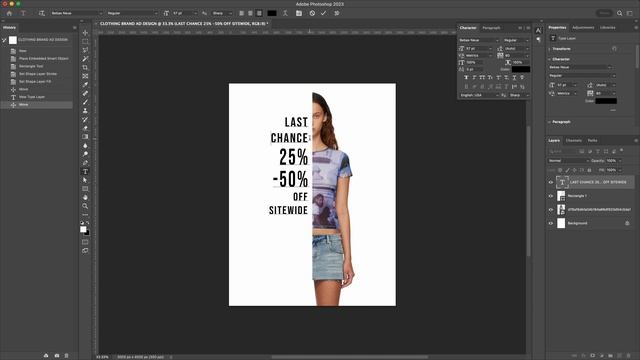
Task: Select the Healing Brush tool
Action: point(85,93)
